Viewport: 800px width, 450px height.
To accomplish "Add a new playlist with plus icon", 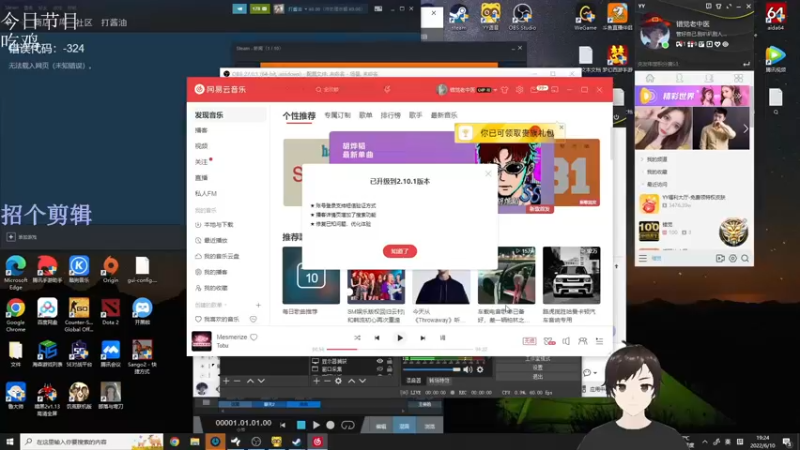I will pos(258,305).
